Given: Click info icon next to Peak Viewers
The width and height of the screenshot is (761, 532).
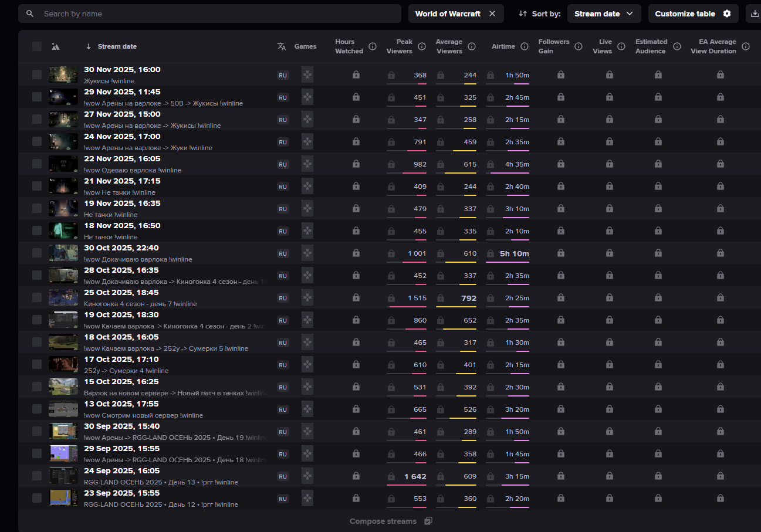Looking at the screenshot, I should click(x=422, y=46).
